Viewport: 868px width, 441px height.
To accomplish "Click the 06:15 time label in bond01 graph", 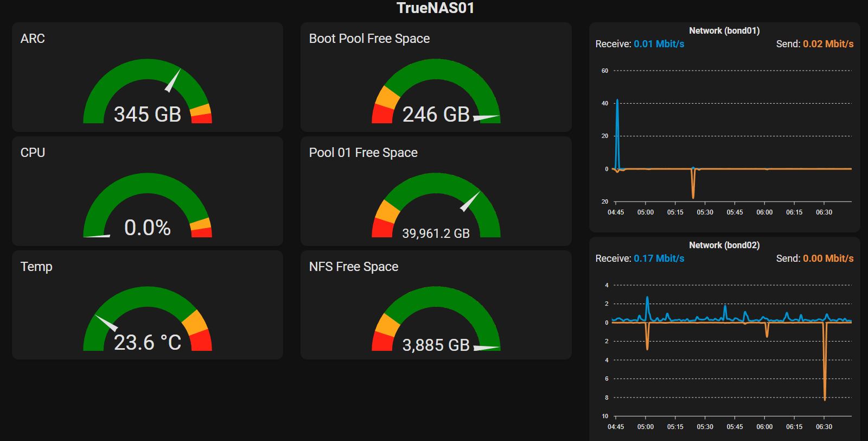I will (794, 212).
